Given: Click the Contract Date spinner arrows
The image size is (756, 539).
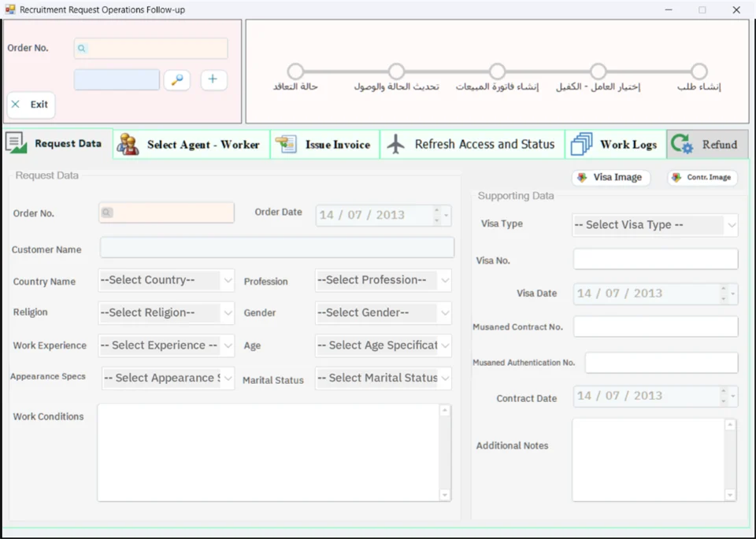Looking at the screenshot, I should 723,397.
